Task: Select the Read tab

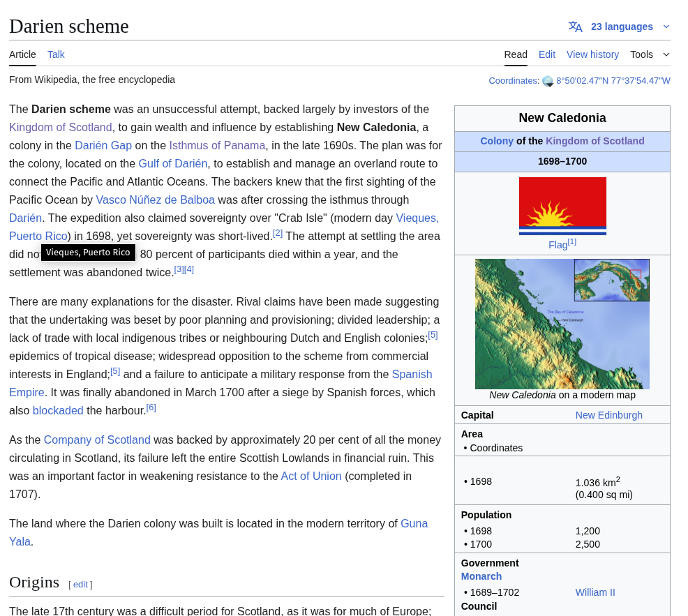Action: tap(516, 54)
